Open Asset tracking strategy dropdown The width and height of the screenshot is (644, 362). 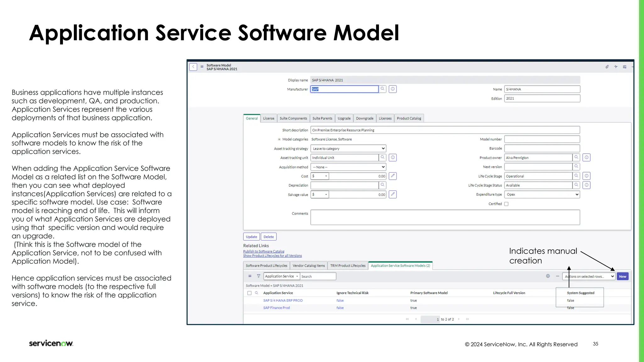point(348,148)
